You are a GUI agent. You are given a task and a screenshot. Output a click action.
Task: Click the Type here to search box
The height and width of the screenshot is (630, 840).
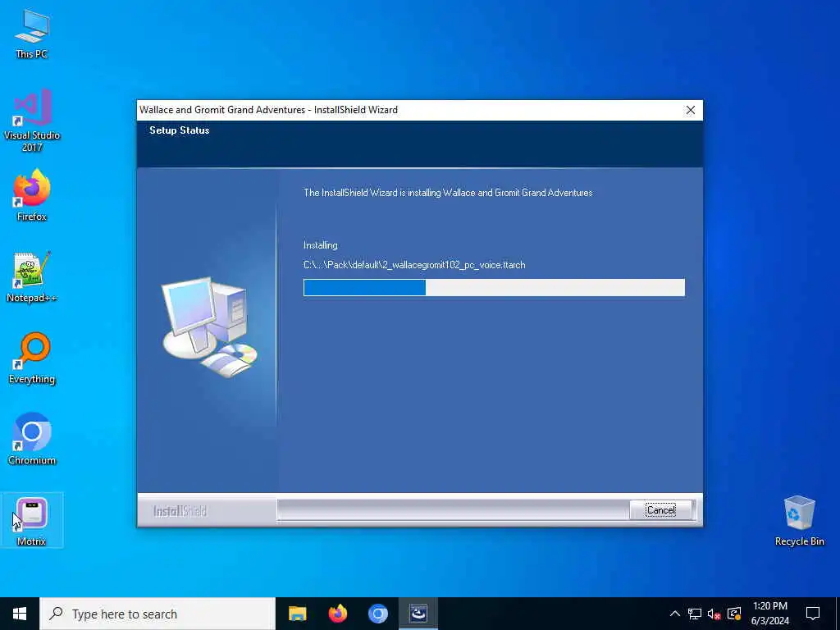click(157, 614)
